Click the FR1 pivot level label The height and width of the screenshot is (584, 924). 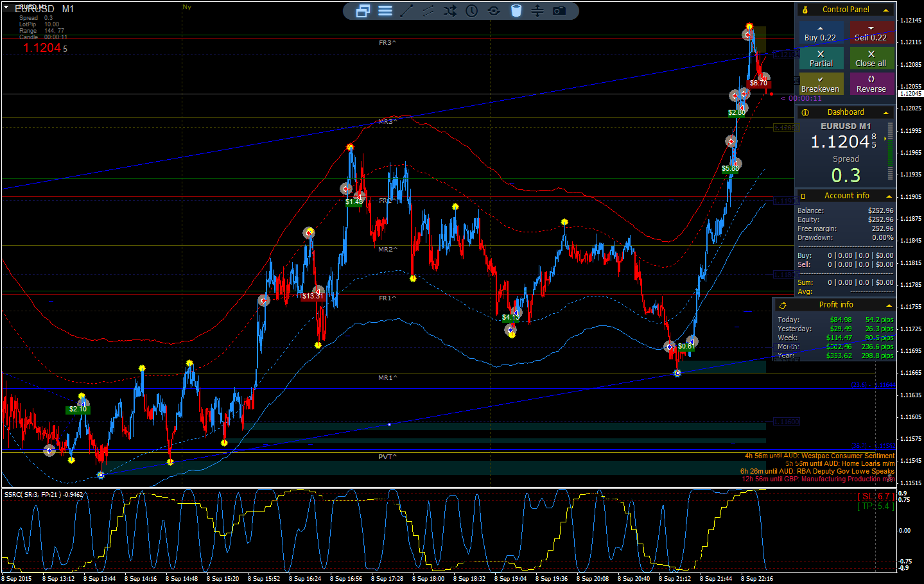pyautogui.click(x=387, y=298)
